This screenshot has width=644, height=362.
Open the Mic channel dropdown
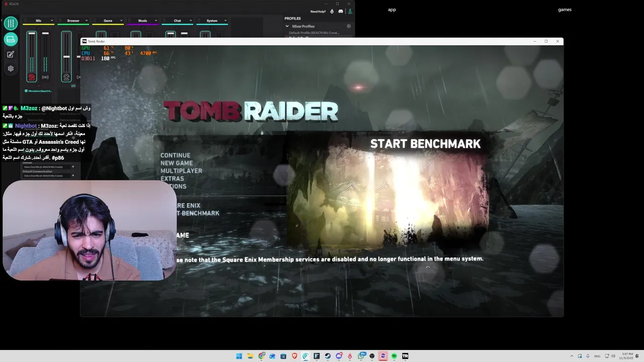coord(52,21)
